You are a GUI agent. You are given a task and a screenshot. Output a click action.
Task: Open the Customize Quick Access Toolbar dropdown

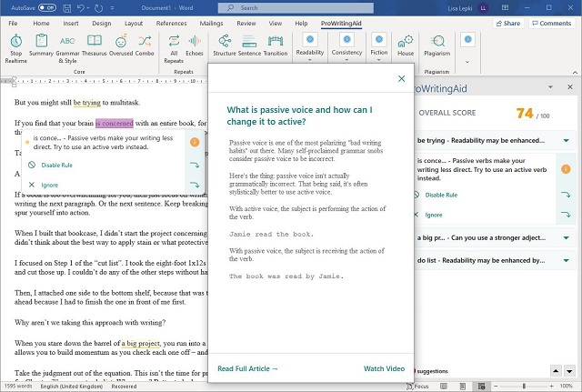click(112, 8)
